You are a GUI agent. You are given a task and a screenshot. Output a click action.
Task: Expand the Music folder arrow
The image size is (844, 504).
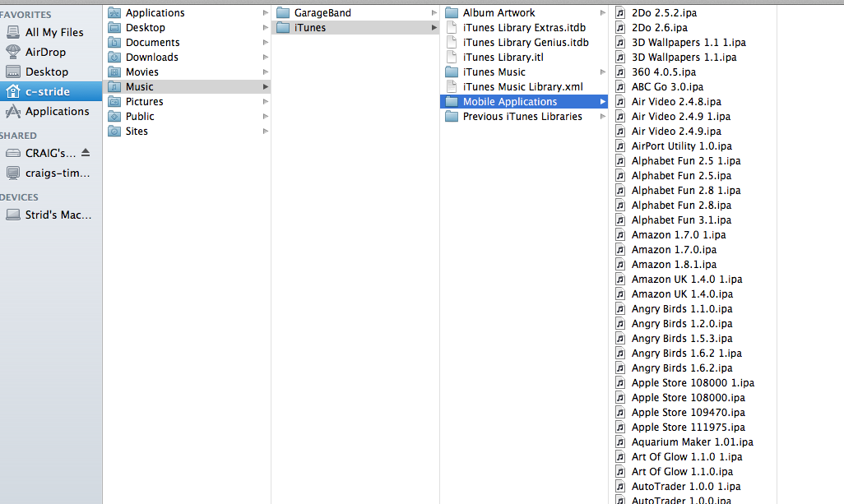click(x=266, y=86)
